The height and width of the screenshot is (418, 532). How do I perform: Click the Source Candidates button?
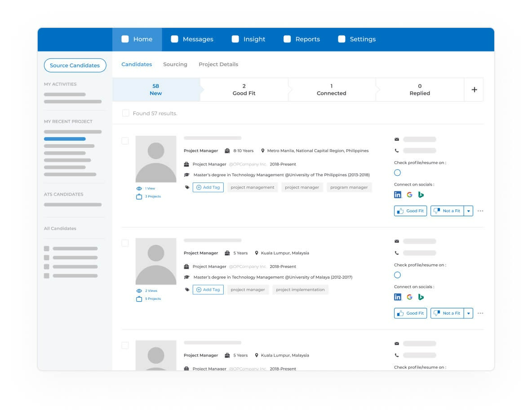75,65
